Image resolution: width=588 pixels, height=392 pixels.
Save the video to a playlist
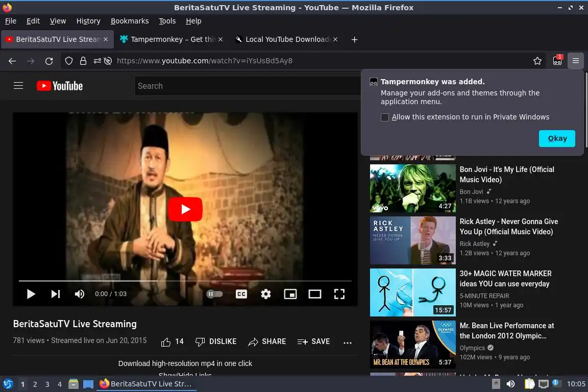[x=313, y=342]
